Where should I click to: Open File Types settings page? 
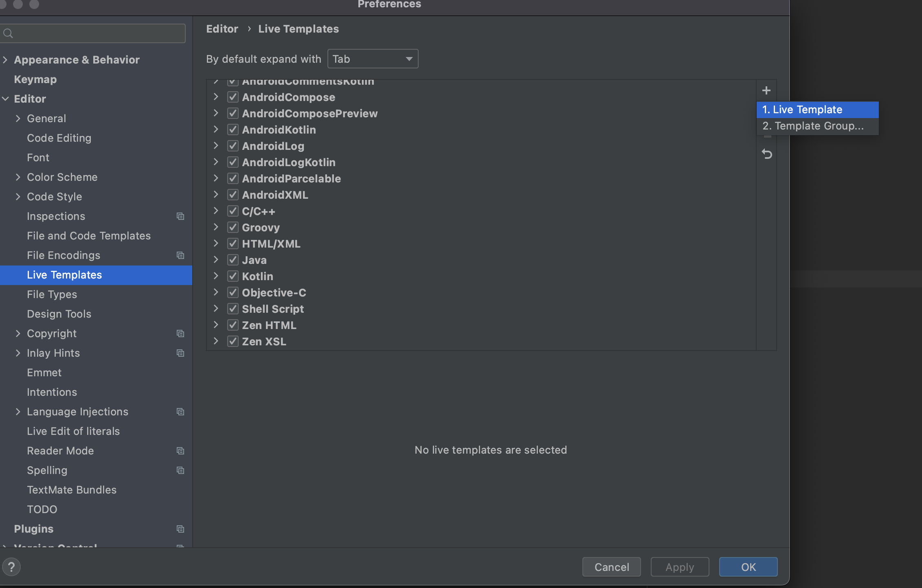[x=52, y=294]
